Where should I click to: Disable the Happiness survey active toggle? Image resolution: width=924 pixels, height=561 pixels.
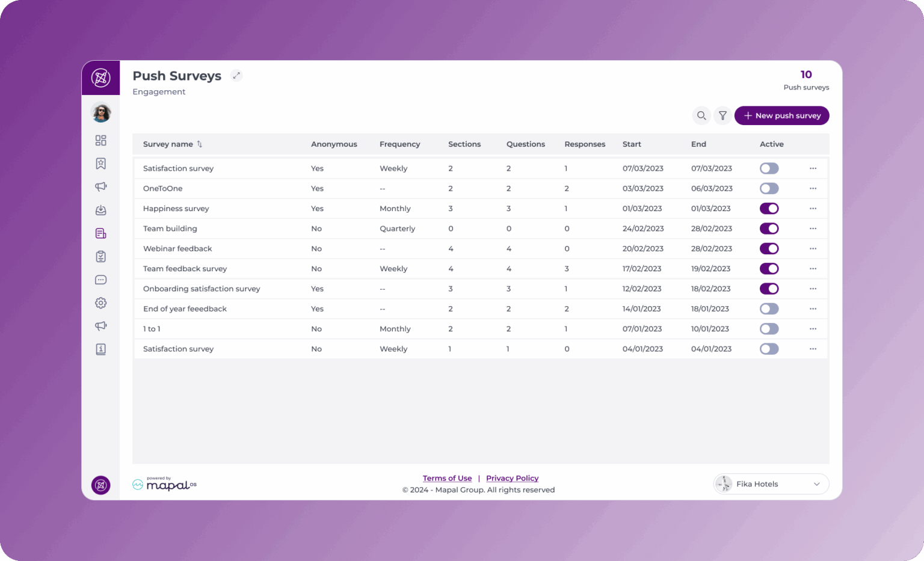coord(769,209)
